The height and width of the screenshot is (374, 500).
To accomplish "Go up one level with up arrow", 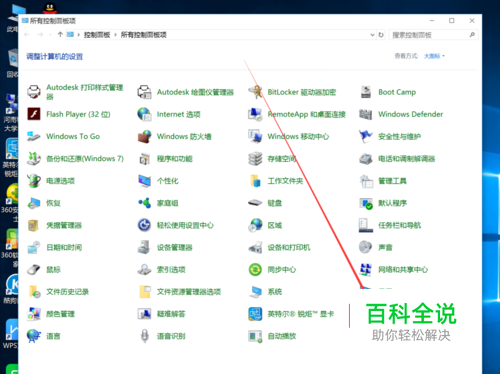I will tap(60, 34).
